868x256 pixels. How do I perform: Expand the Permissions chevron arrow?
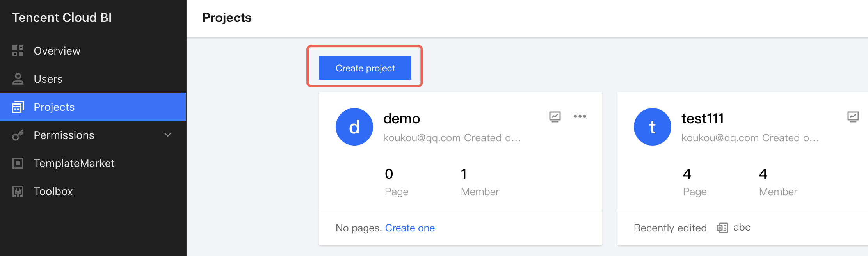[x=168, y=135]
